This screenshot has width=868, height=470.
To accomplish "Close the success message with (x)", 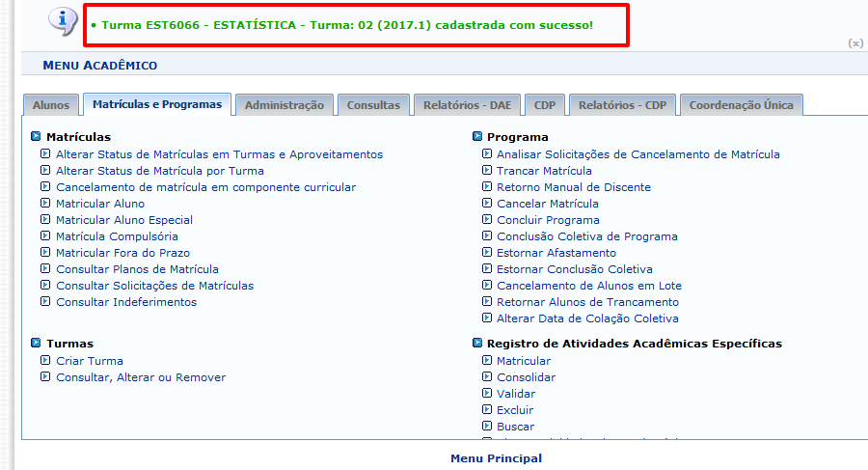I will point(854,43).
